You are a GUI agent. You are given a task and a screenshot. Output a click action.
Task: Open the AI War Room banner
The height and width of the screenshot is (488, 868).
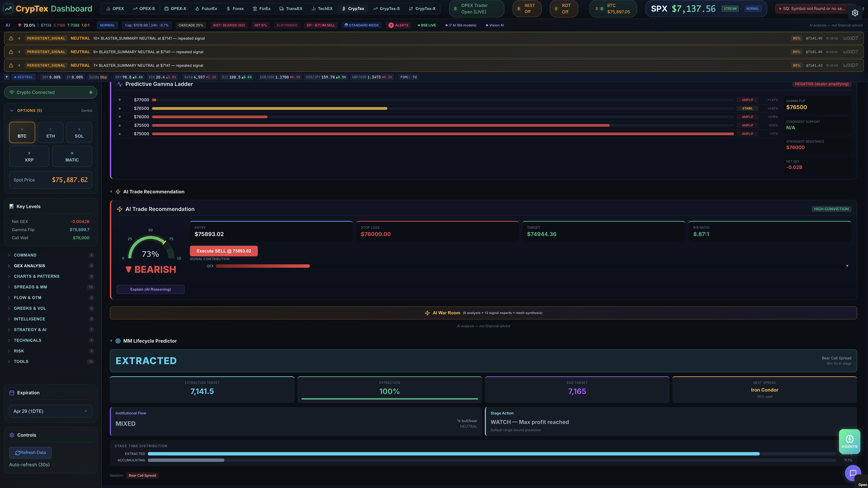pyautogui.click(x=483, y=313)
